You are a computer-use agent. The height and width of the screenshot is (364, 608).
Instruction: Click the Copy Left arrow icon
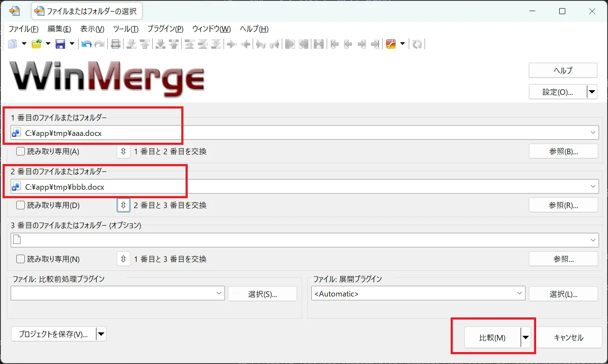245,44
